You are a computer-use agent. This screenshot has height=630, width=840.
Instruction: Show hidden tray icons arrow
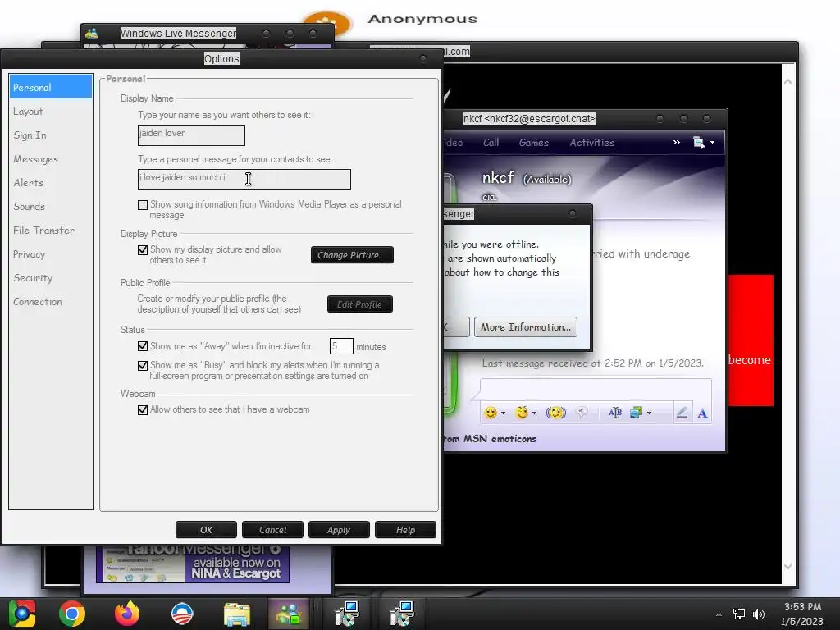pyautogui.click(x=719, y=614)
